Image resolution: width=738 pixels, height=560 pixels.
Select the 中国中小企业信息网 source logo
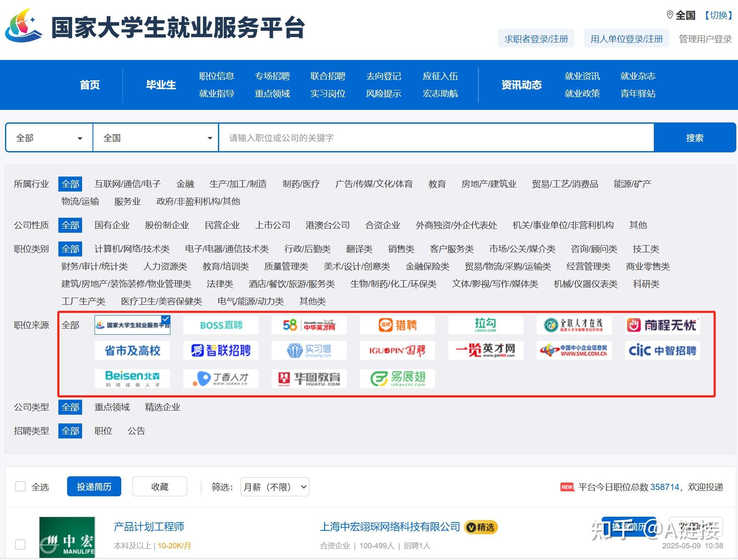(574, 351)
